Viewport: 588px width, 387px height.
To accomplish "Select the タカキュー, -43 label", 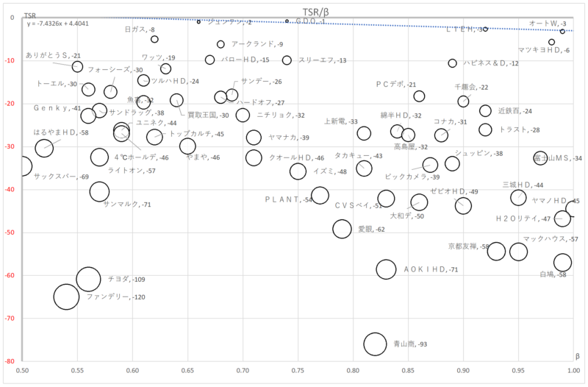I will pyautogui.click(x=358, y=156).
